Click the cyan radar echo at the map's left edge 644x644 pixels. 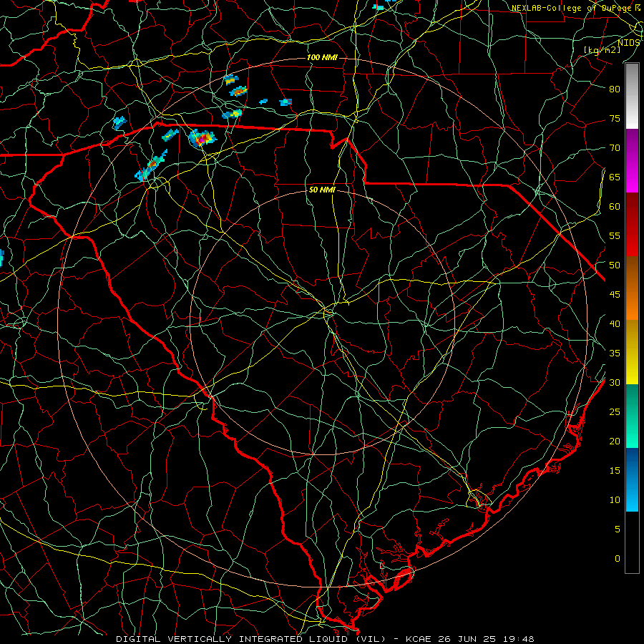coord(1,258)
